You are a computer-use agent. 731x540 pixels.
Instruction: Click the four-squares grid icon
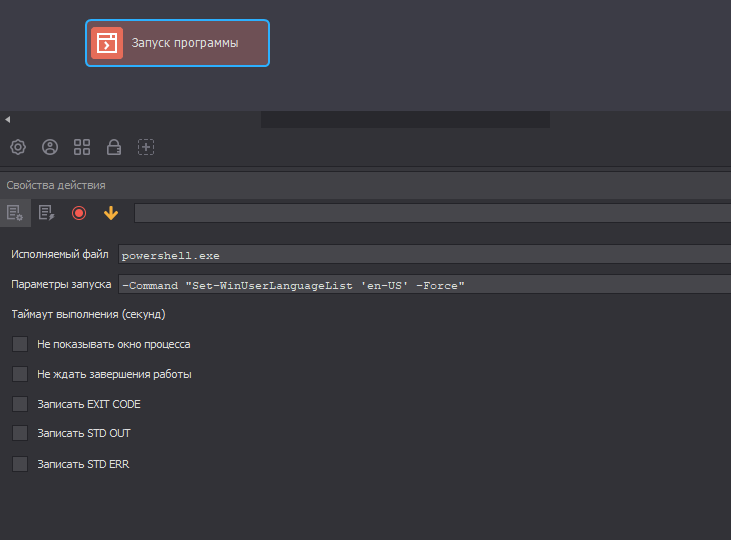point(82,147)
